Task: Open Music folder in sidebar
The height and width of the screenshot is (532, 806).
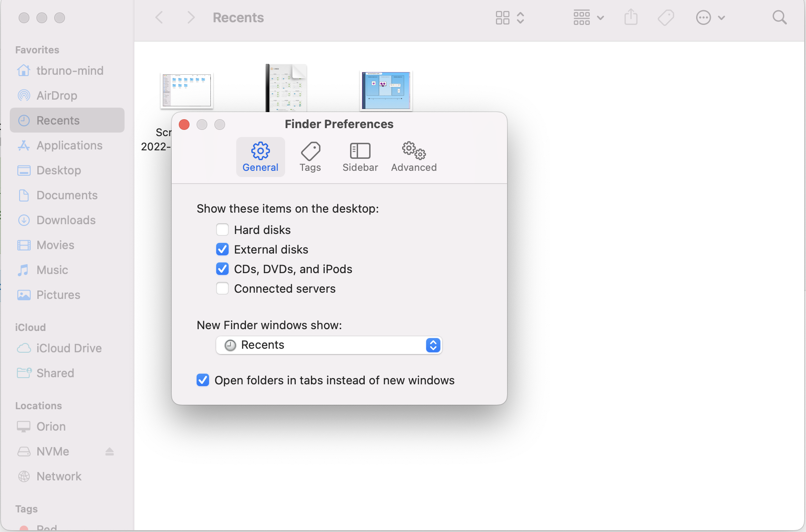Action: 67,270
